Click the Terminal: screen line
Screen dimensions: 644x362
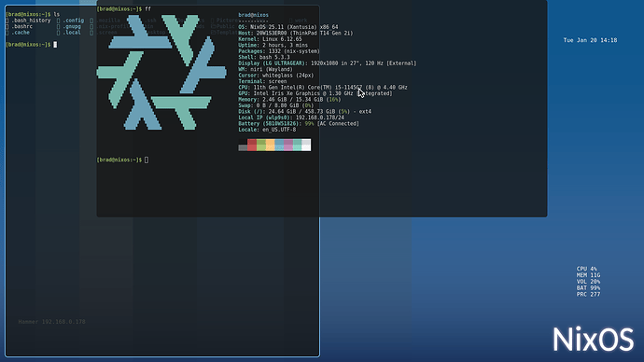[262, 82]
